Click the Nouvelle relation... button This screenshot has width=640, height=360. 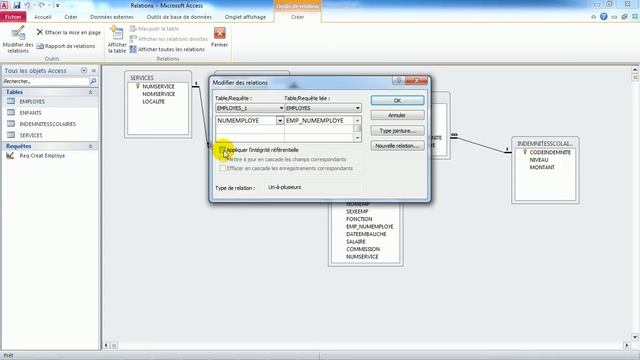coord(398,146)
